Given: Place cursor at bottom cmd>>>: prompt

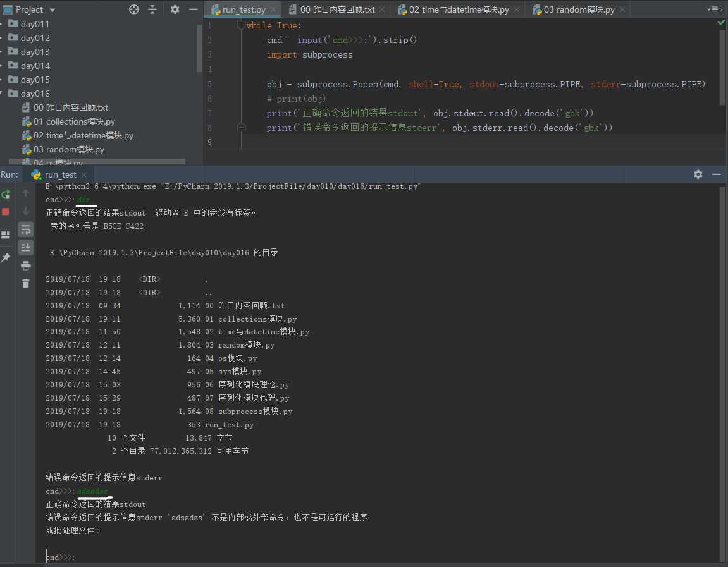Looking at the screenshot, I should 60,558.
